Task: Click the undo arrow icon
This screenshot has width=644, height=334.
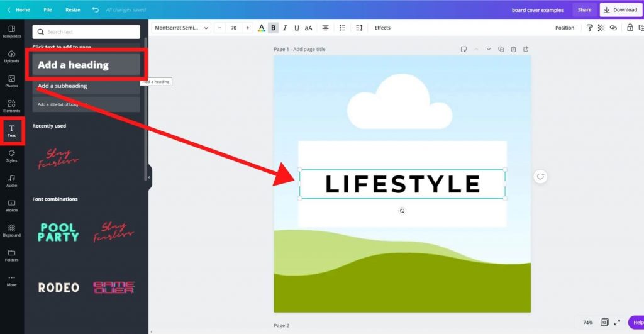Action: pyautogui.click(x=95, y=10)
